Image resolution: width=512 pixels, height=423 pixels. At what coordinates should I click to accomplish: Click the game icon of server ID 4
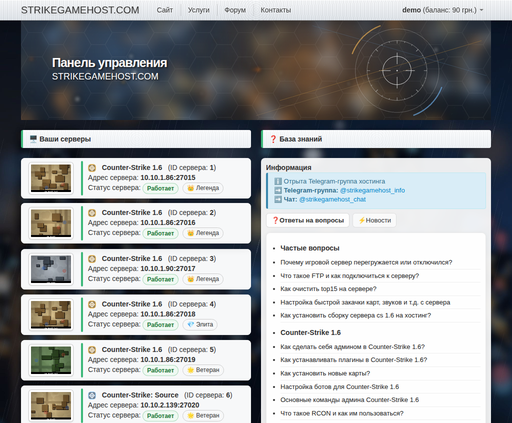[x=92, y=304]
